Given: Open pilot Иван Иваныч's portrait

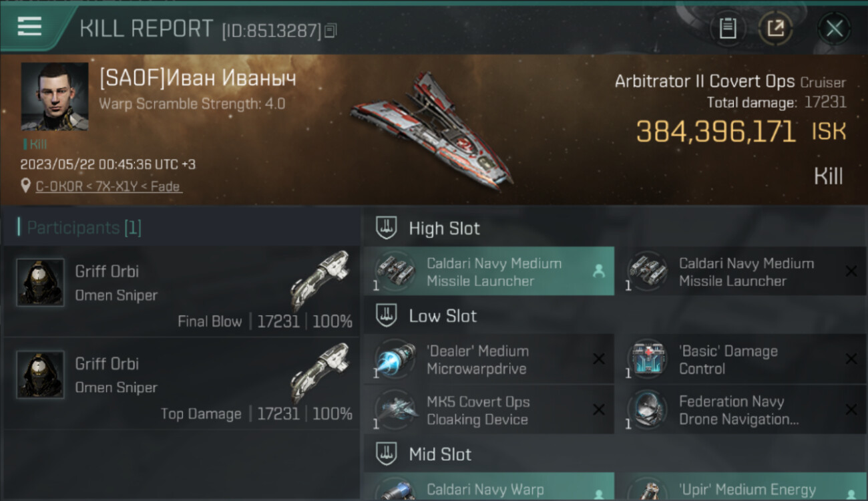Looking at the screenshot, I should 55,97.
